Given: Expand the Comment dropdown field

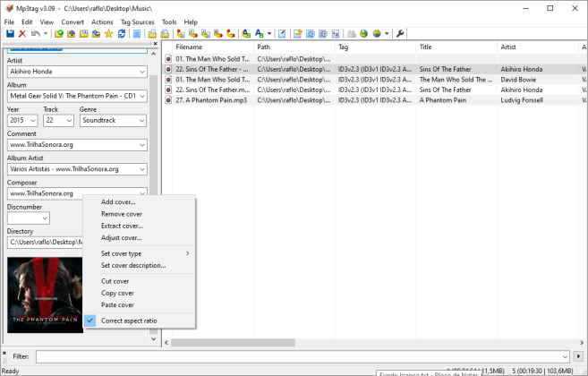Looking at the screenshot, I should point(142,145).
